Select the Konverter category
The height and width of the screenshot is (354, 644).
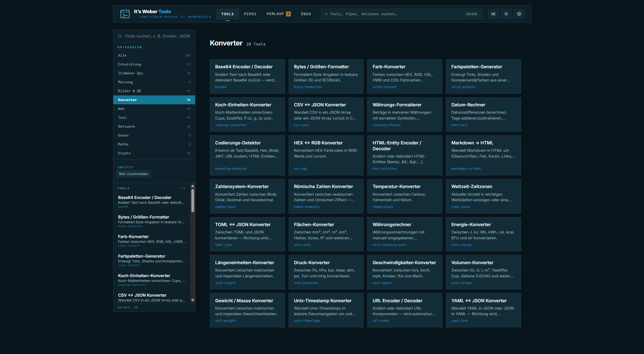(x=154, y=100)
